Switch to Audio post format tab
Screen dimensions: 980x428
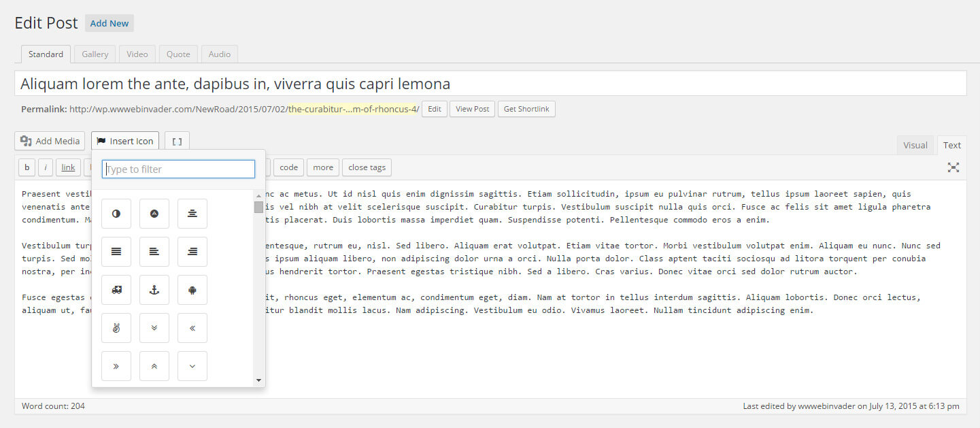(x=220, y=54)
